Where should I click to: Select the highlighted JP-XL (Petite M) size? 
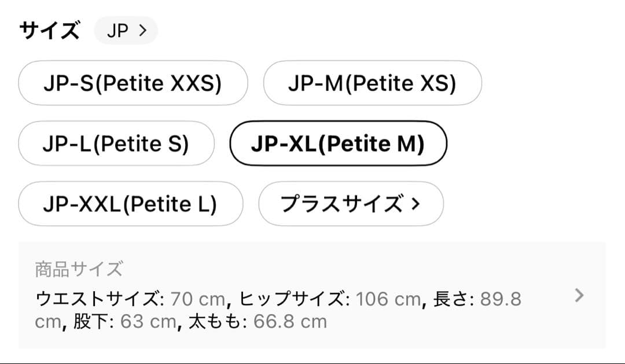coord(338,144)
